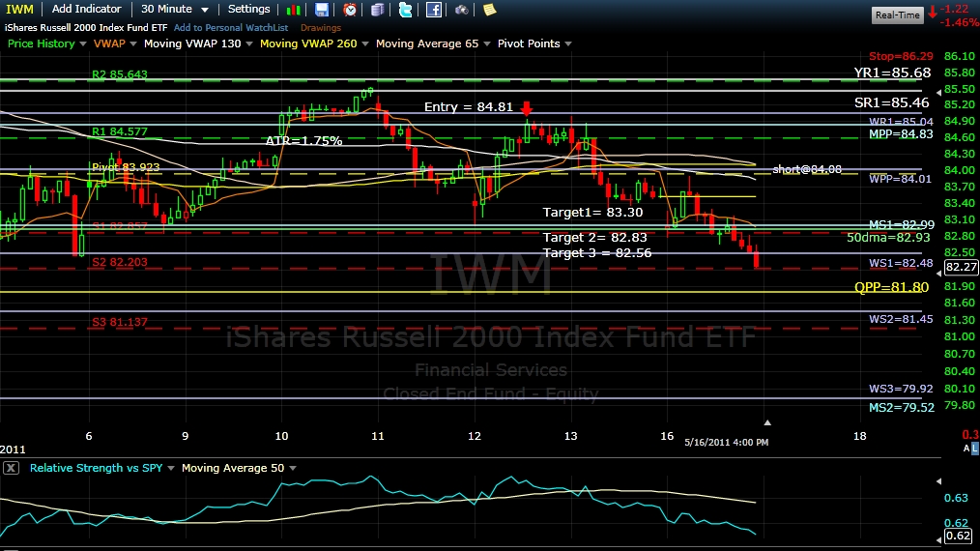Expand the arrow next to Moving Average 65
The height and width of the screenshot is (551, 980).
[x=486, y=43]
